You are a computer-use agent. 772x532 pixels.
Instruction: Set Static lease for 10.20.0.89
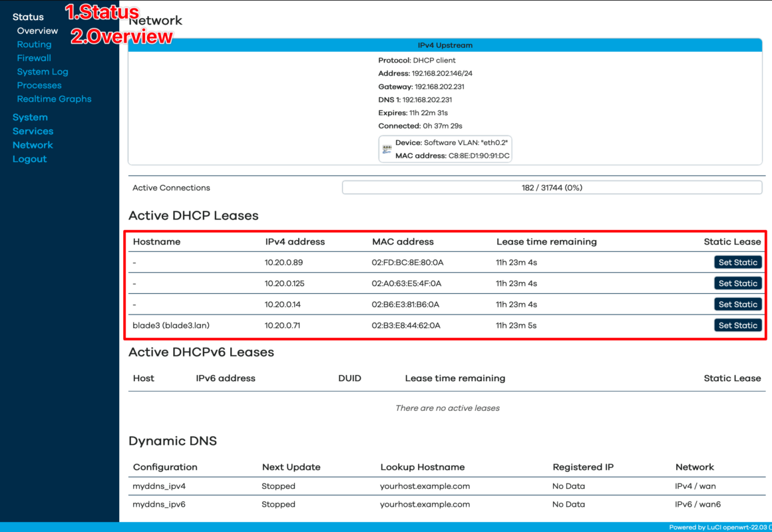[737, 262]
